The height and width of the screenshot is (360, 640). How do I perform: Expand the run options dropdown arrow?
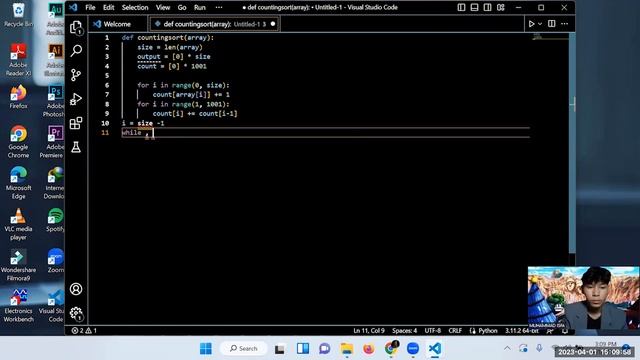pos(540,24)
